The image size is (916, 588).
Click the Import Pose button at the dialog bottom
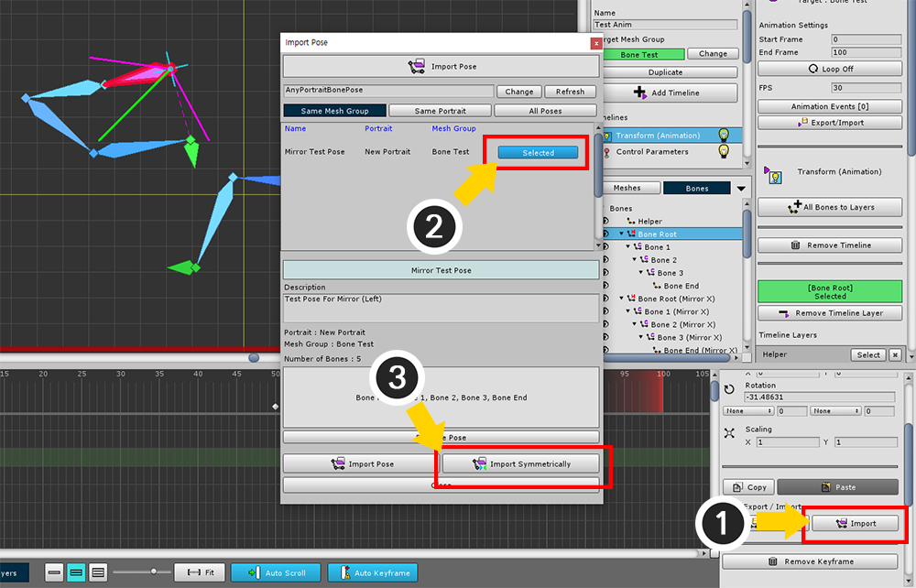click(x=361, y=463)
